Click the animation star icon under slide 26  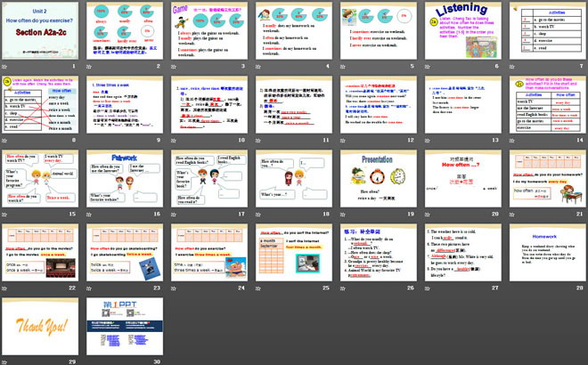pyautogui.click(x=343, y=288)
